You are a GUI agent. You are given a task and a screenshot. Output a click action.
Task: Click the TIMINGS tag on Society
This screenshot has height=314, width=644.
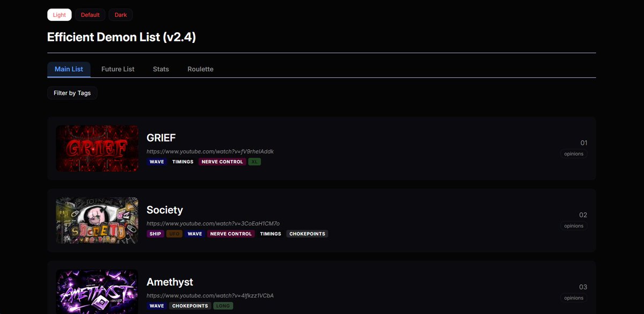(270, 234)
